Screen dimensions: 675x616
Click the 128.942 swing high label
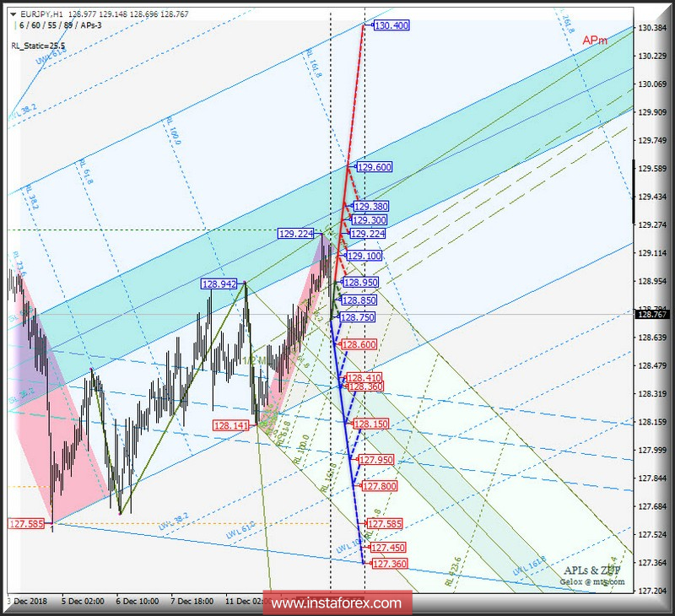(217, 285)
